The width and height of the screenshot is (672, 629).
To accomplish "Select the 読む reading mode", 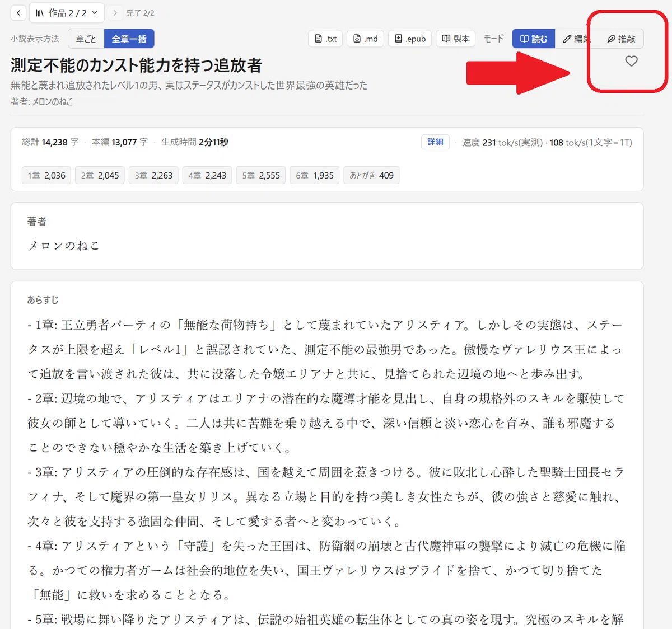I will coord(533,39).
